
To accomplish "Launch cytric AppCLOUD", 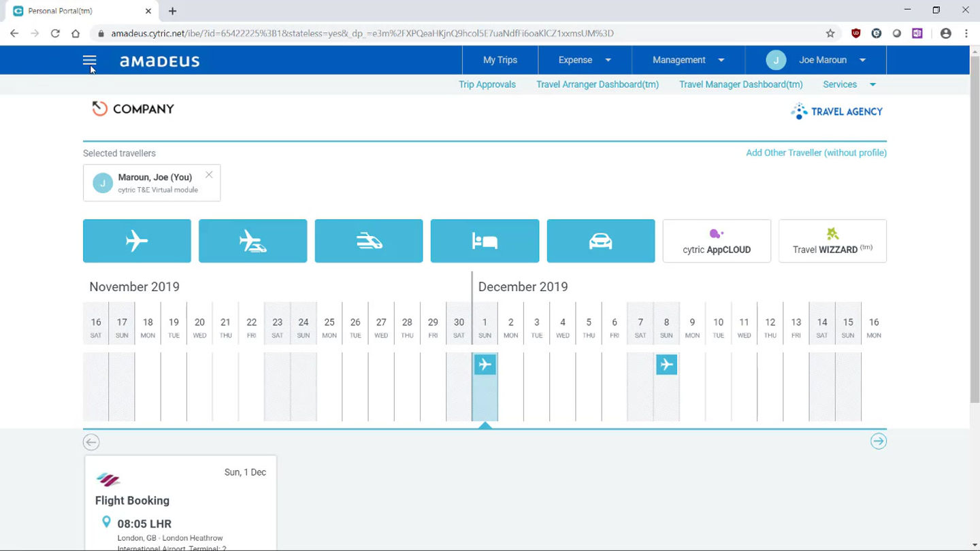I will pos(717,241).
